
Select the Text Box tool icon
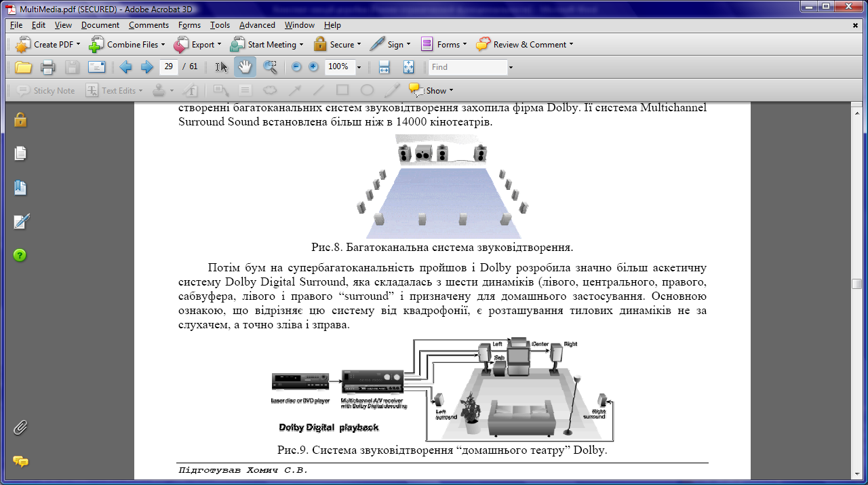point(245,90)
